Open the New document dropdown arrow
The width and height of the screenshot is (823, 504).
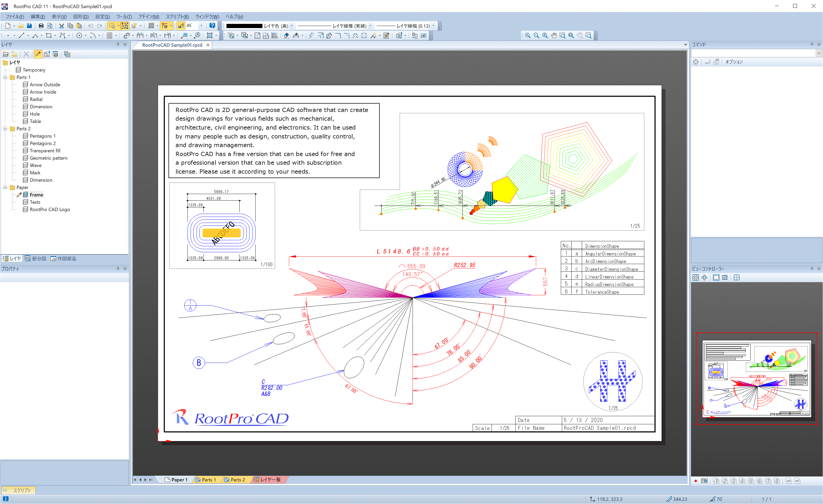(14, 26)
